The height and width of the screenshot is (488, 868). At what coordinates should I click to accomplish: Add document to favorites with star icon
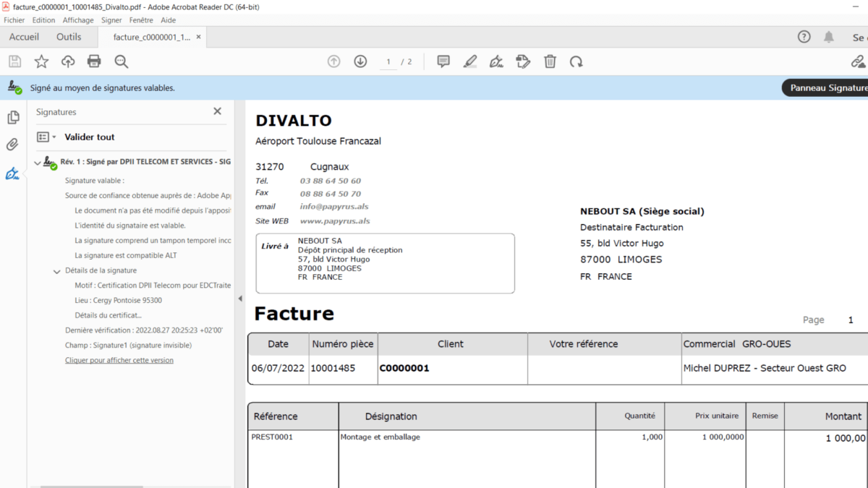click(41, 61)
